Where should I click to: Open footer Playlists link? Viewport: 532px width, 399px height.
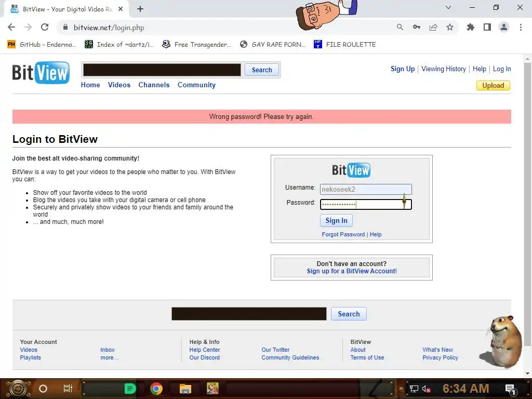point(30,357)
